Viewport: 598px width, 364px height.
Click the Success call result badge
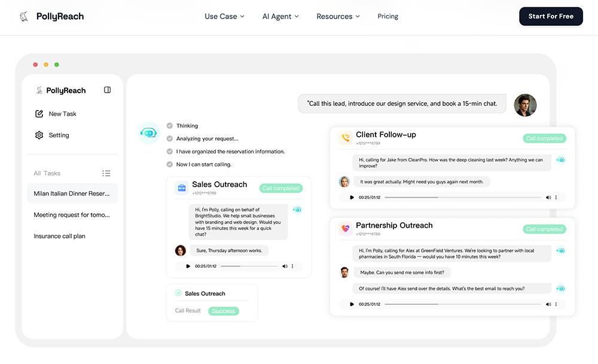[x=224, y=311]
